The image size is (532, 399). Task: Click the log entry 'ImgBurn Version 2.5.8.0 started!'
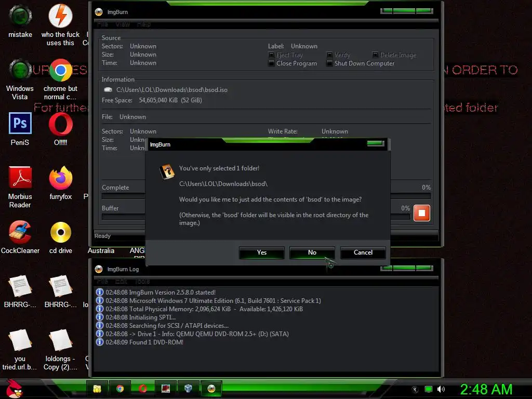point(161,292)
